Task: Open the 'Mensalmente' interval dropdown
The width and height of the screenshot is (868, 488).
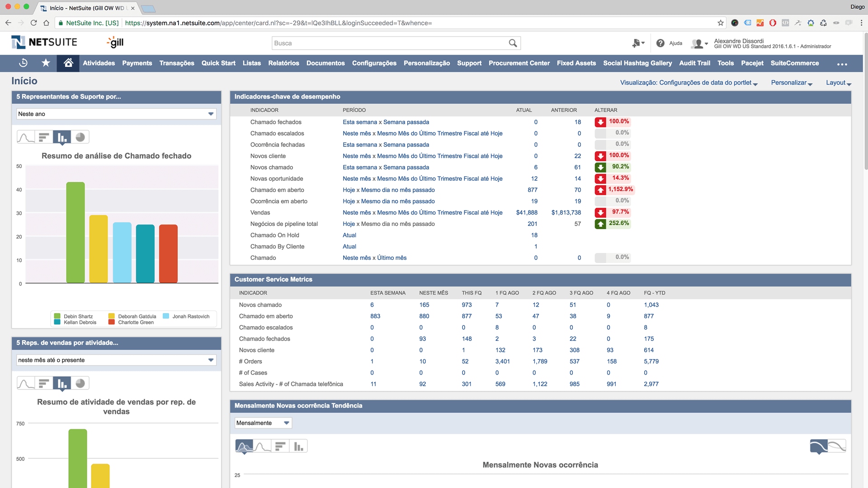Action: [263, 423]
